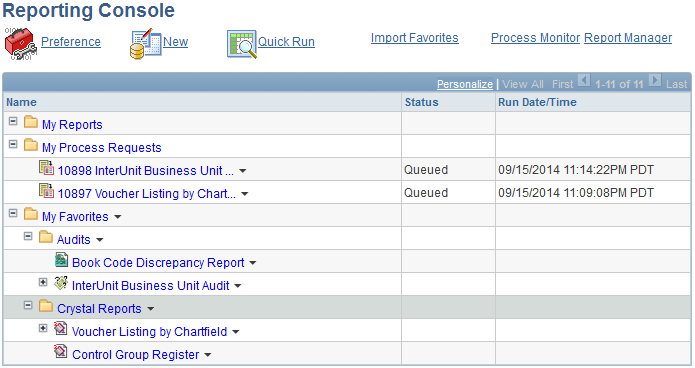Click the process icon beside 10898 InterUnit Business Unit
The width and height of the screenshot is (695, 368).
[x=47, y=168]
